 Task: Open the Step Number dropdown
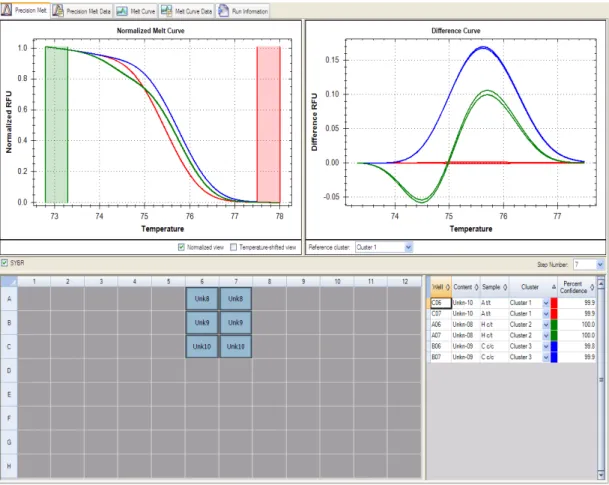[x=600, y=265]
